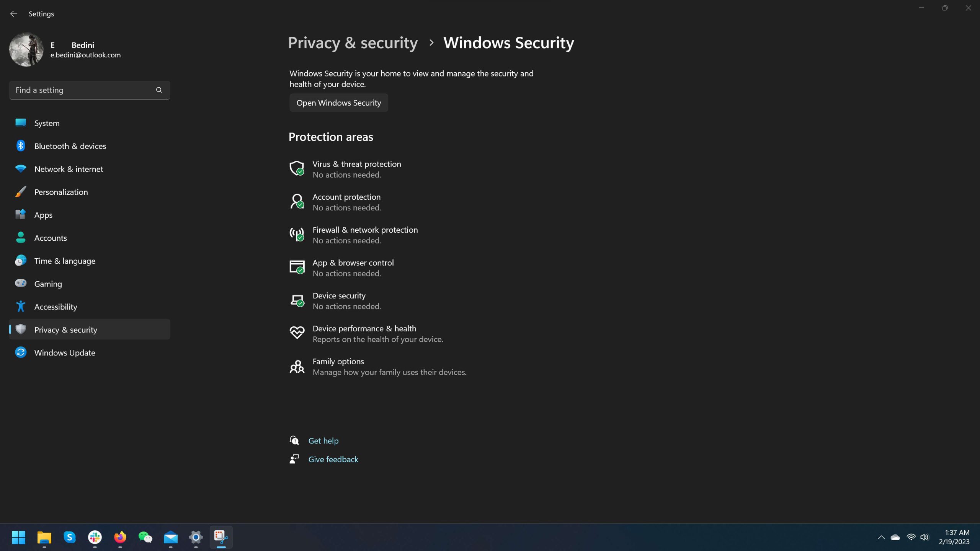Select Time & language in sidebar
This screenshot has height=551, width=980.
coord(90,261)
